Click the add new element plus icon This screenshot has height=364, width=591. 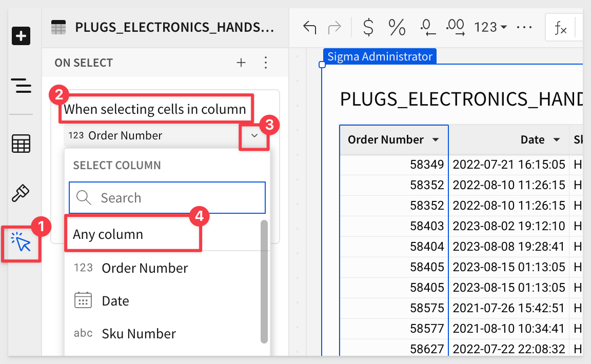[x=21, y=36]
